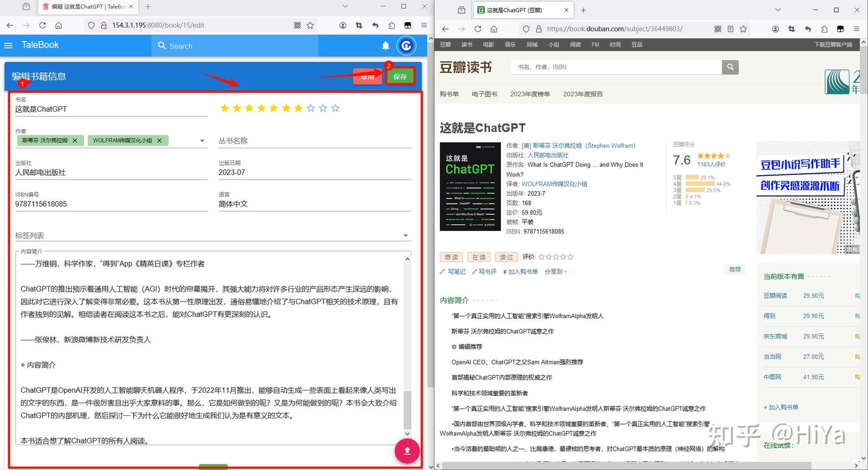Viewport: 868px width, 470px height.
Task: Set the TaleBook rating to the tenth star
Action: (336, 108)
